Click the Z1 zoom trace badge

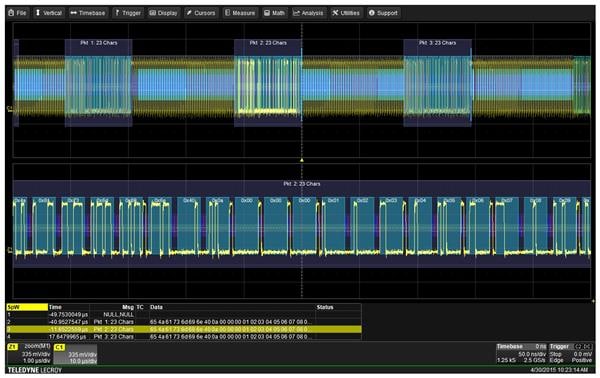[x=12, y=347]
